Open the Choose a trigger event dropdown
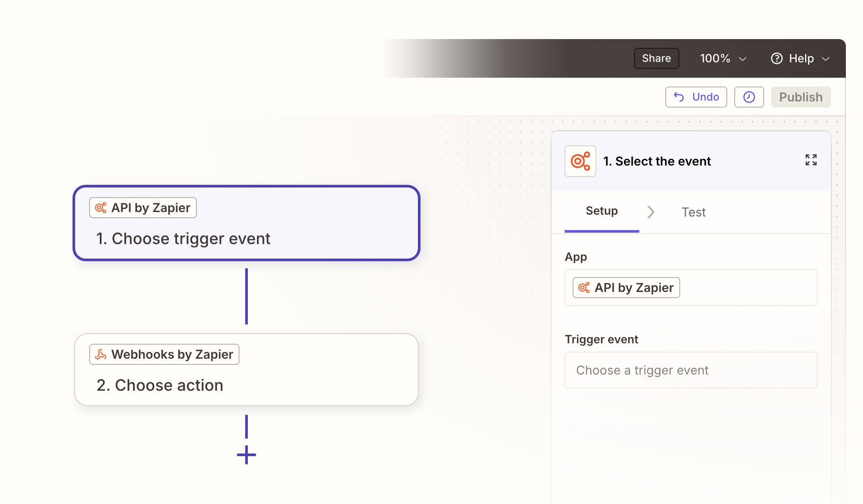 [691, 370]
